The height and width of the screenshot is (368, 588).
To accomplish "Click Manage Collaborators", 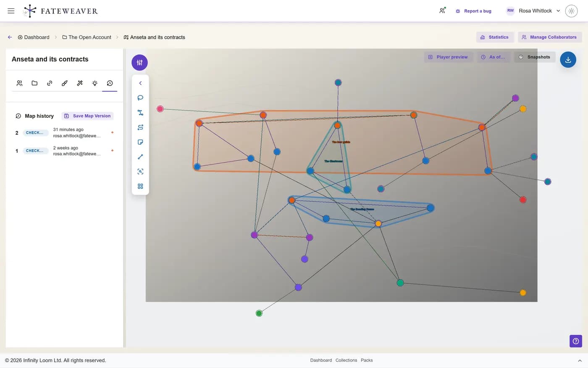I will (x=549, y=37).
